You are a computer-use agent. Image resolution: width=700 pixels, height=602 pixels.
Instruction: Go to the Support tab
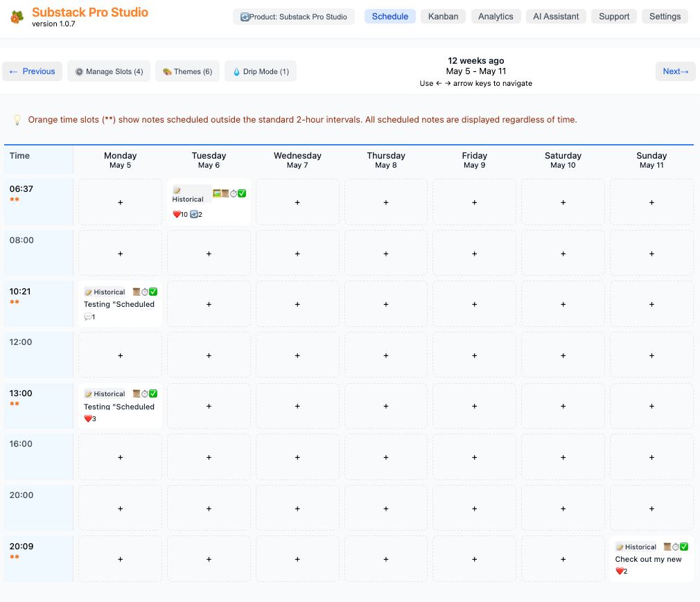[x=614, y=17]
